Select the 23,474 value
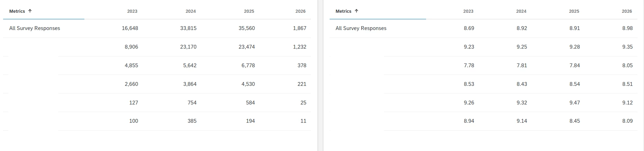644x151 pixels. [247, 47]
